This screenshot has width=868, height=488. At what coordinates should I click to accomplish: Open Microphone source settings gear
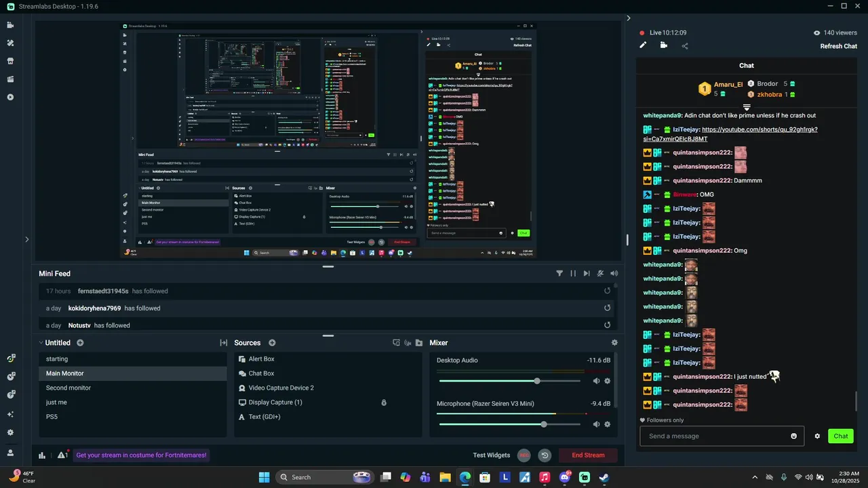click(607, 424)
